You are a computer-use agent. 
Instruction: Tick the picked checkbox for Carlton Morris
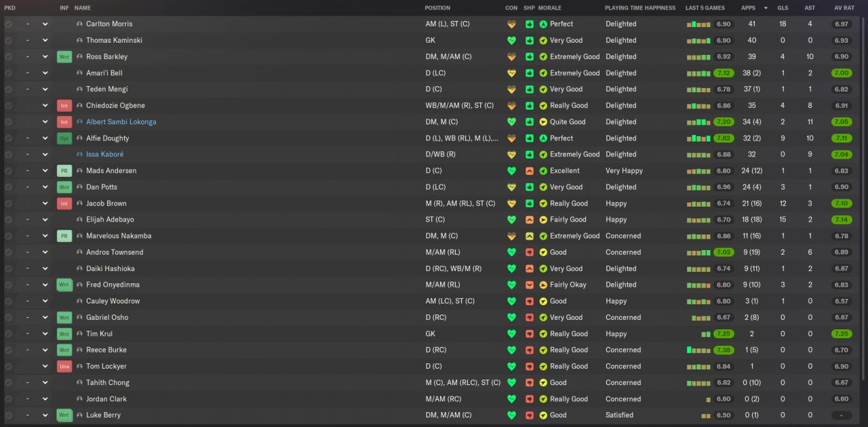pyautogui.click(x=8, y=24)
